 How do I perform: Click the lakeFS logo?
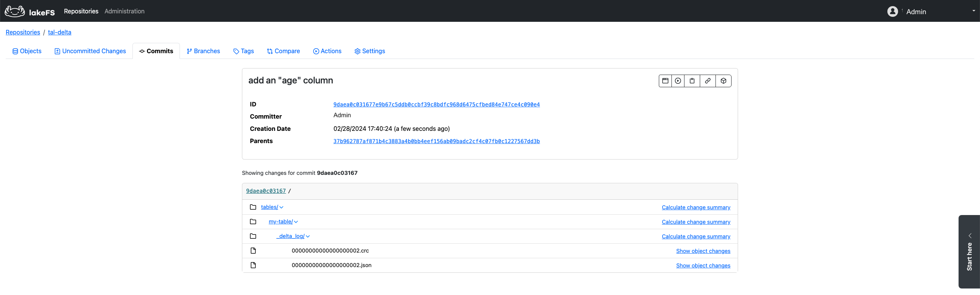pyautogui.click(x=30, y=11)
